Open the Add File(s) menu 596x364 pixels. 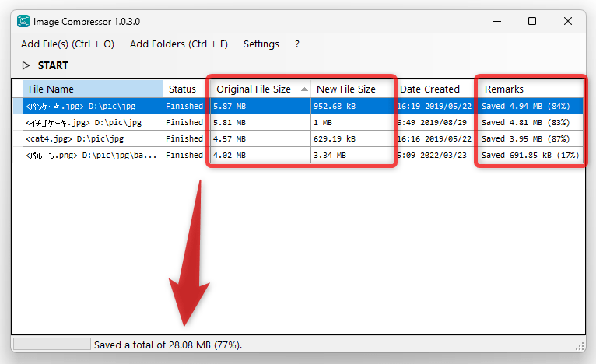(x=67, y=44)
